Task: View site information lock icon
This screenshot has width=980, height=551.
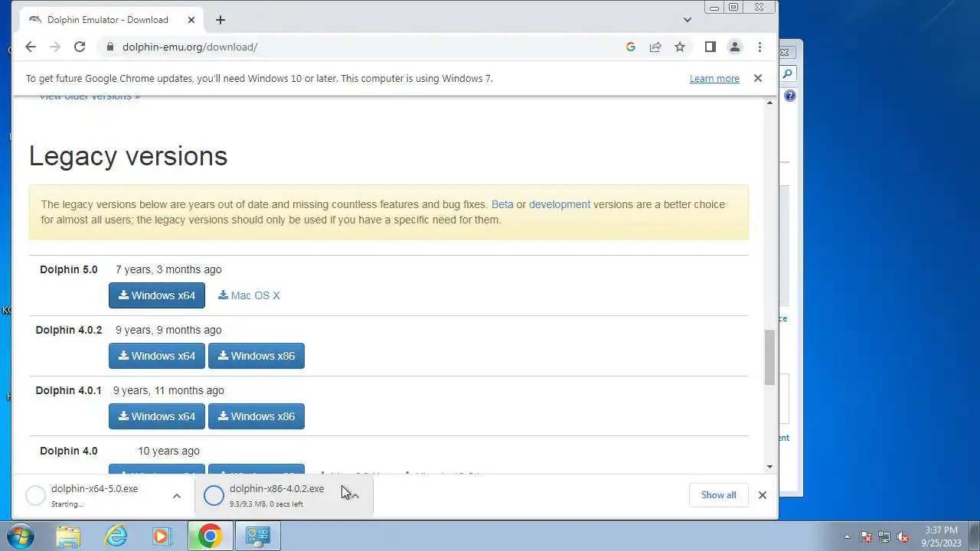Action: coord(110,47)
